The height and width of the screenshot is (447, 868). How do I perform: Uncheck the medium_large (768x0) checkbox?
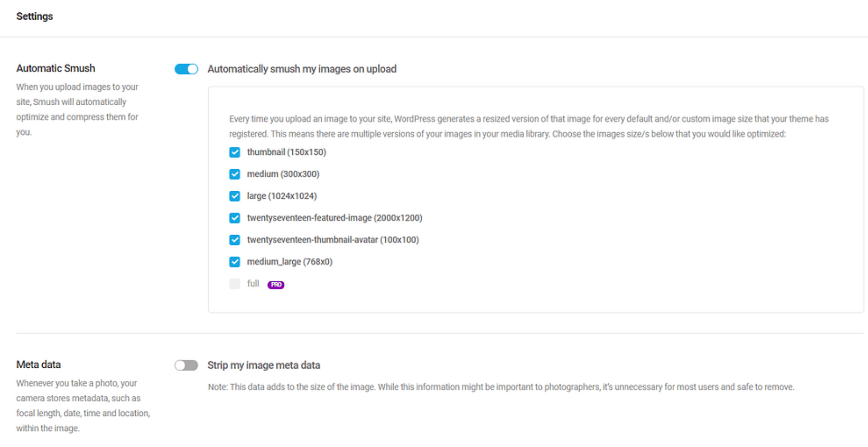(x=235, y=262)
